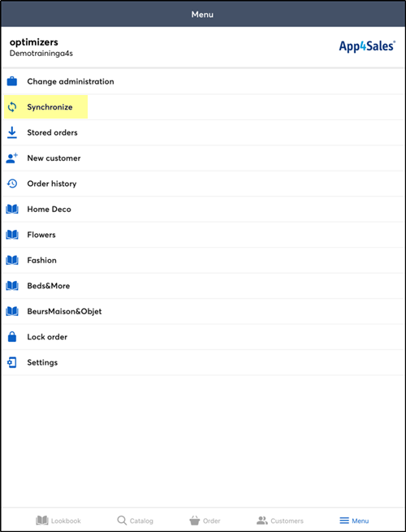Click the briefcase icon for Change administration
This screenshot has height=532, width=406.
coord(12,81)
